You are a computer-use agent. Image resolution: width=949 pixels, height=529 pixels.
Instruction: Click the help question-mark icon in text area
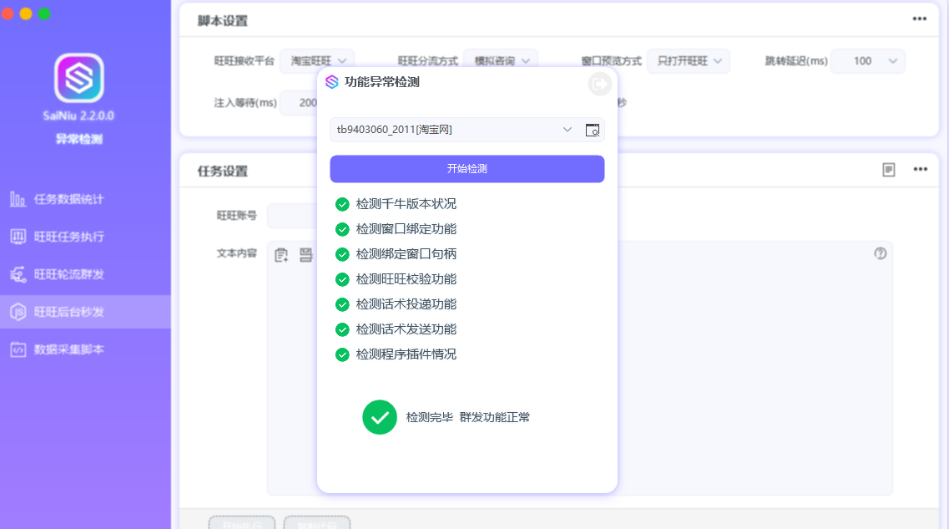880,254
